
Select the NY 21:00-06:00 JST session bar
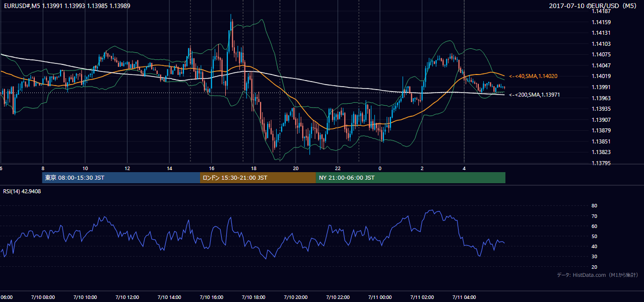pyautogui.click(x=411, y=178)
